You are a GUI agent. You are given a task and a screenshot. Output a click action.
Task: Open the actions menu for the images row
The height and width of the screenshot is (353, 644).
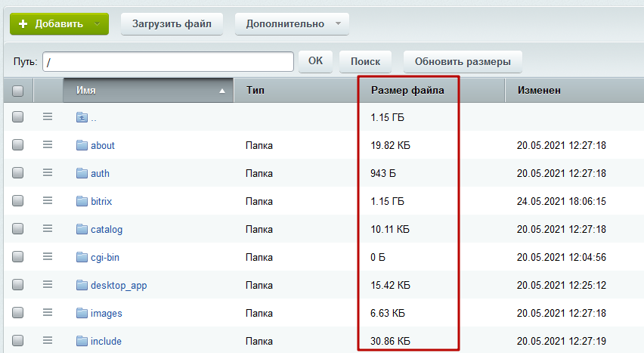pyautogui.click(x=48, y=313)
